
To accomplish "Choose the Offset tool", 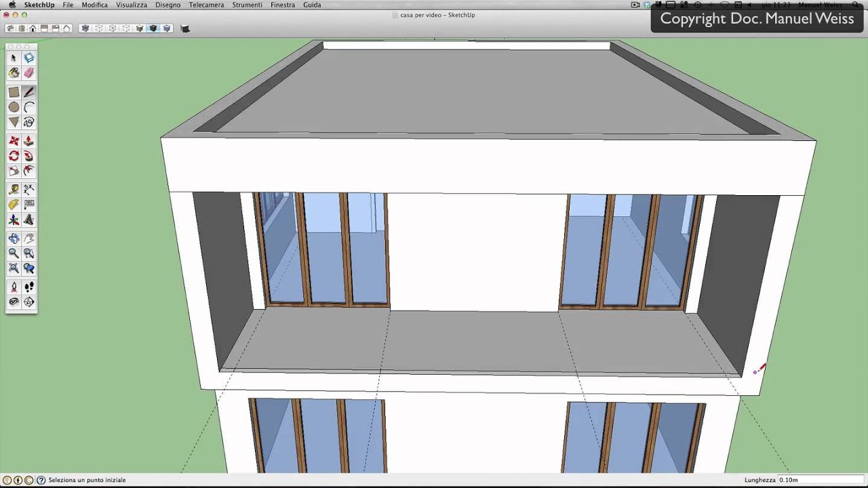I will click(28, 171).
